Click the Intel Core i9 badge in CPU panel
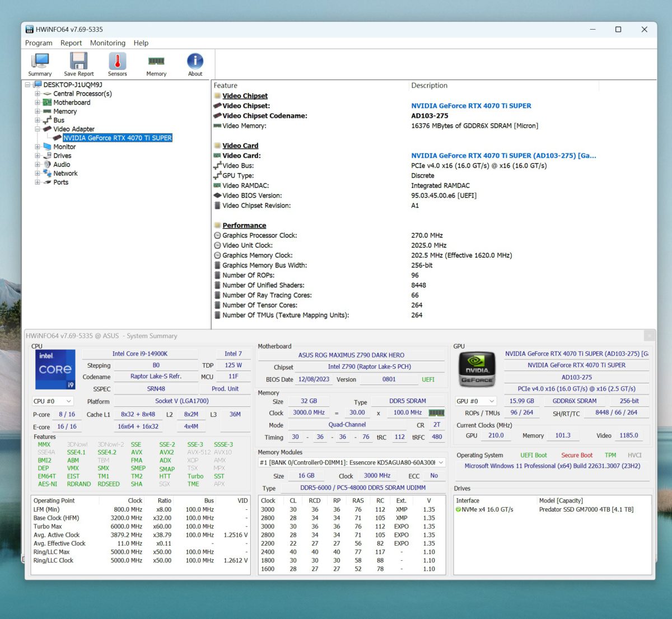672x619 pixels. click(55, 369)
